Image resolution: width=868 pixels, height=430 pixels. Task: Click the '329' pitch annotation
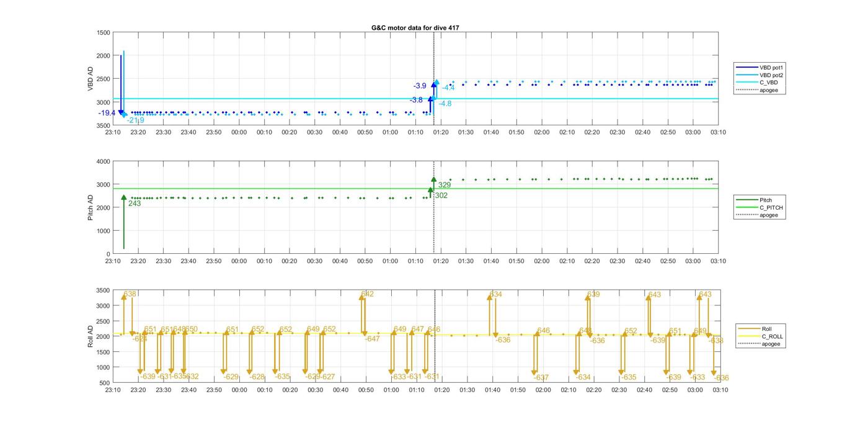[445, 185]
